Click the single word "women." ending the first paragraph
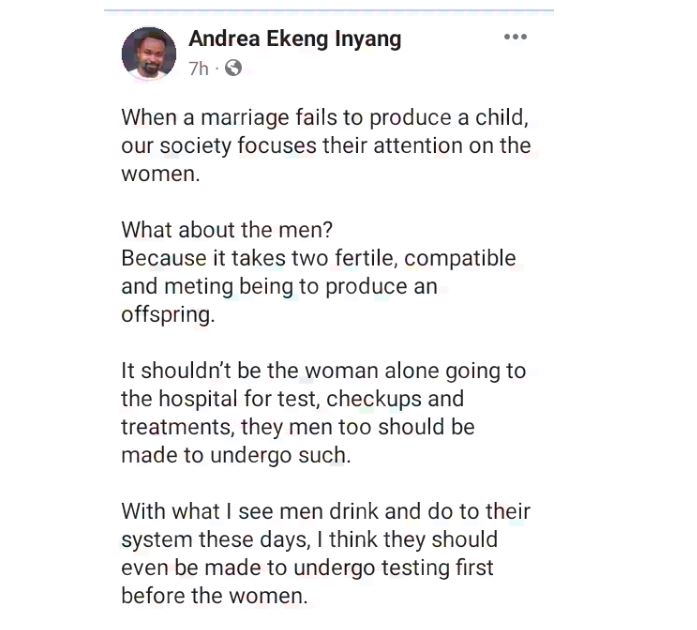The height and width of the screenshot is (630, 697). pyautogui.click(x=157, y=174)
